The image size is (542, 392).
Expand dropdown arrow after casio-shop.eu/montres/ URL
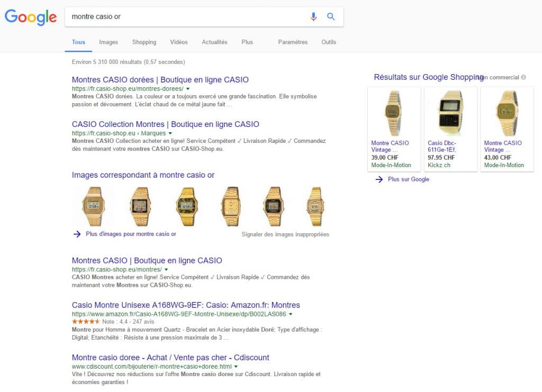(x=166, y=269)
